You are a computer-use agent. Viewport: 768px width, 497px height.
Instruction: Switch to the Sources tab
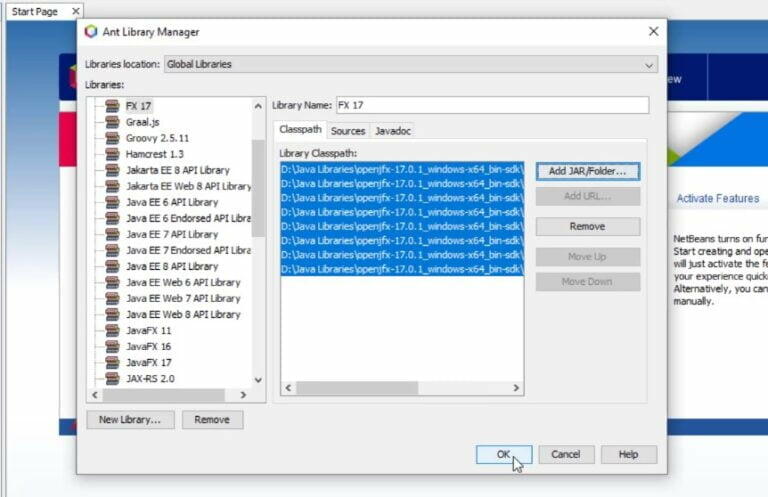tap(348, 131)
